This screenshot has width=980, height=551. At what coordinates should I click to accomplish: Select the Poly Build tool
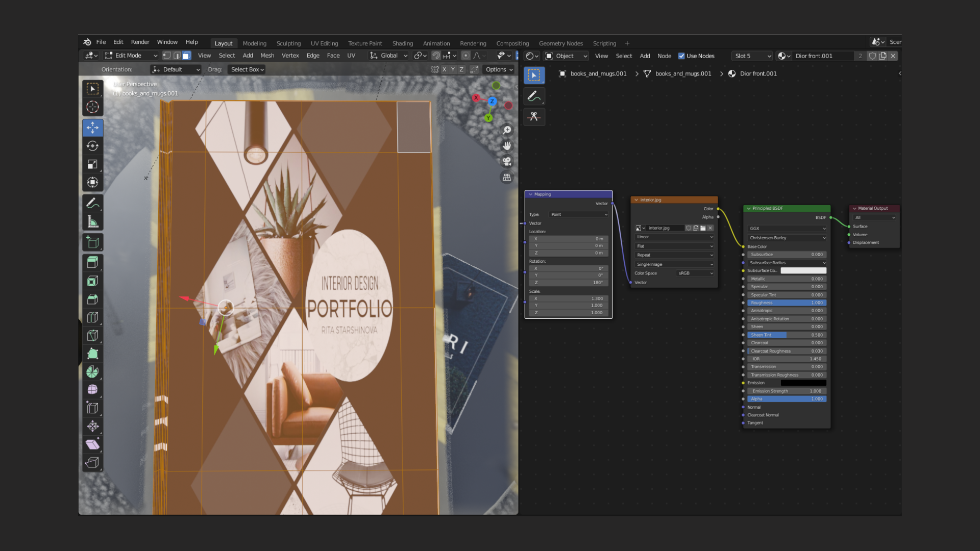[x=92, y=354]
